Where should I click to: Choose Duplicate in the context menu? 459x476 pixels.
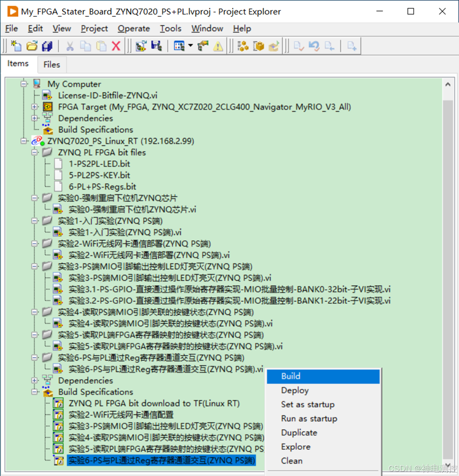pyautogui.click(x=323, y=433)
